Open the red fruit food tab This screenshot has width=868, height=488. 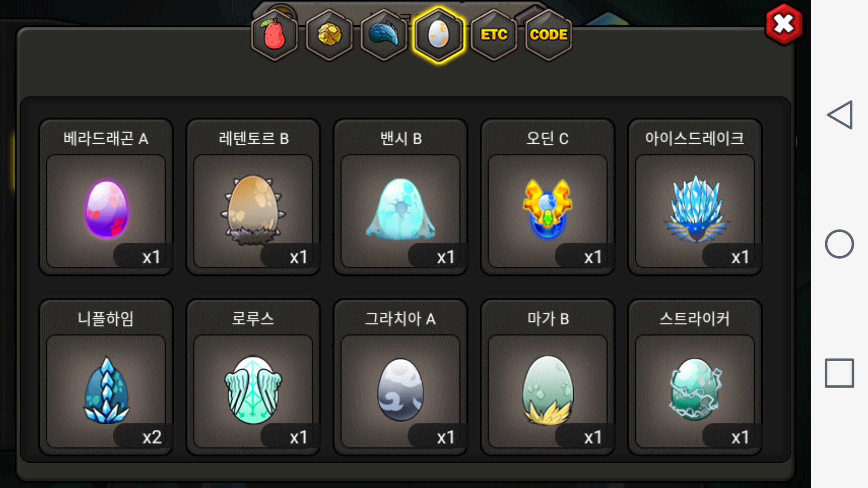pyautogui.click(x=274, y=35)
